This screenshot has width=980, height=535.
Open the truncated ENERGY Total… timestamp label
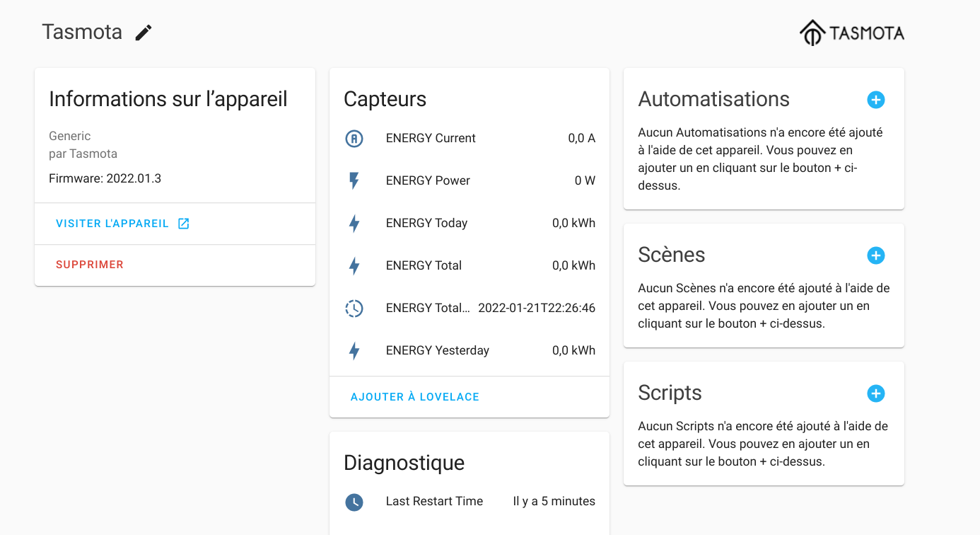point(428,308)
